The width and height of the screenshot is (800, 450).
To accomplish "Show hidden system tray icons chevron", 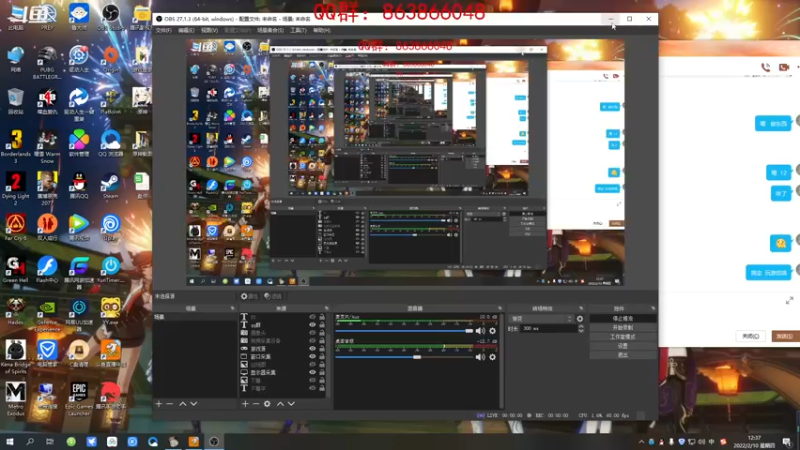I will pos(641,442).
